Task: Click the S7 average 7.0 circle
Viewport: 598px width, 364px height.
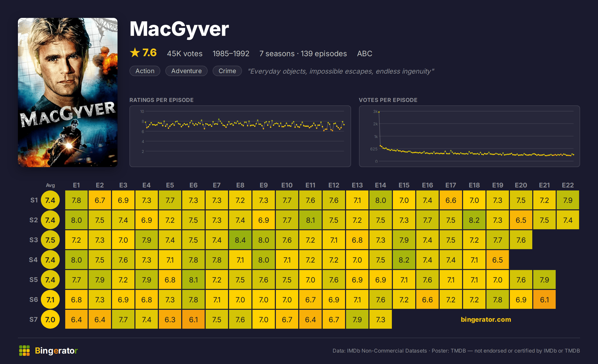Action: coord(50,319)
